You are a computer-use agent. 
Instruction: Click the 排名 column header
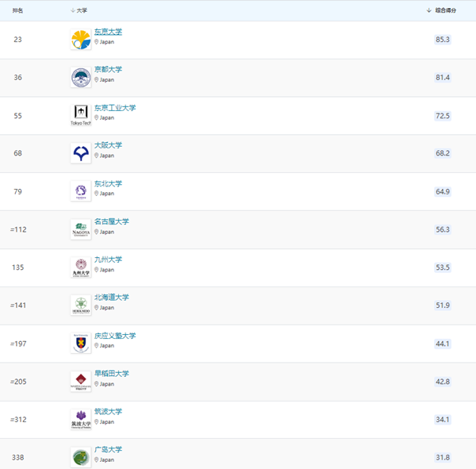coord(17,10)
